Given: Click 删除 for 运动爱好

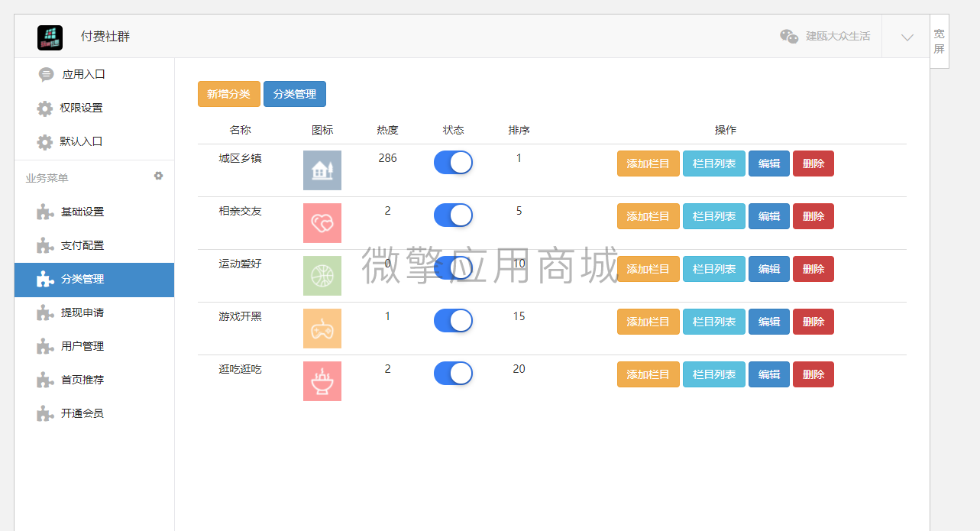Looking at the screenshot, I should point(813,269).
